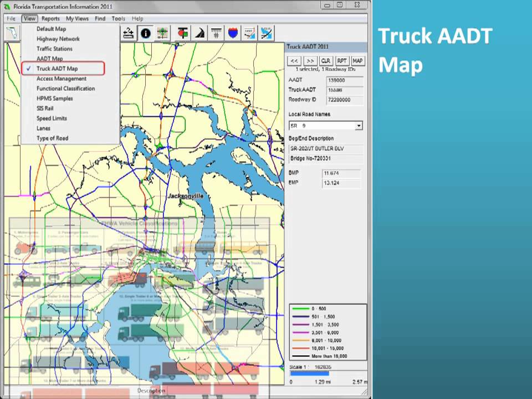Image resolution: width=532 pixels, height=399 pixels.
Task: Click the black More than 15,000 legend line
Action: pos(300,356)
